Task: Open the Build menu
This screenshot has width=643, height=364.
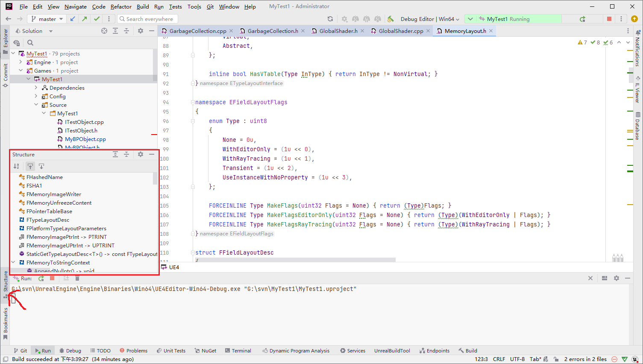Action: click(x=143, y=6)
